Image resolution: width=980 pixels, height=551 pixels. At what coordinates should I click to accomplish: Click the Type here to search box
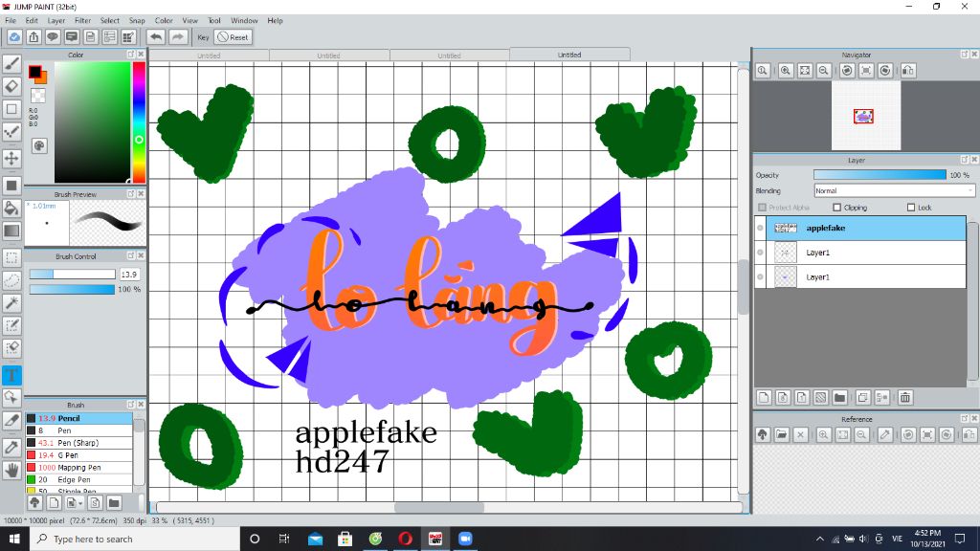pyautogui.click(x=134, y=539)
